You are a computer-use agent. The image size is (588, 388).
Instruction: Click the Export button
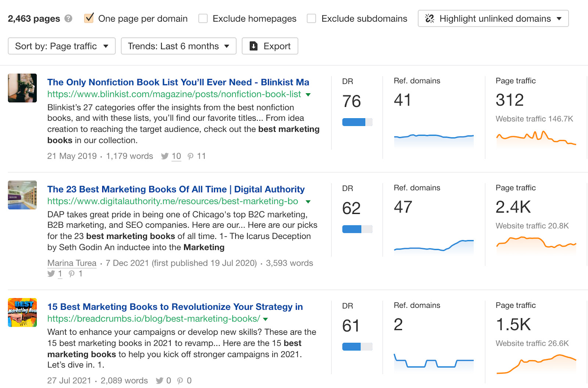[x=270, y=46]
